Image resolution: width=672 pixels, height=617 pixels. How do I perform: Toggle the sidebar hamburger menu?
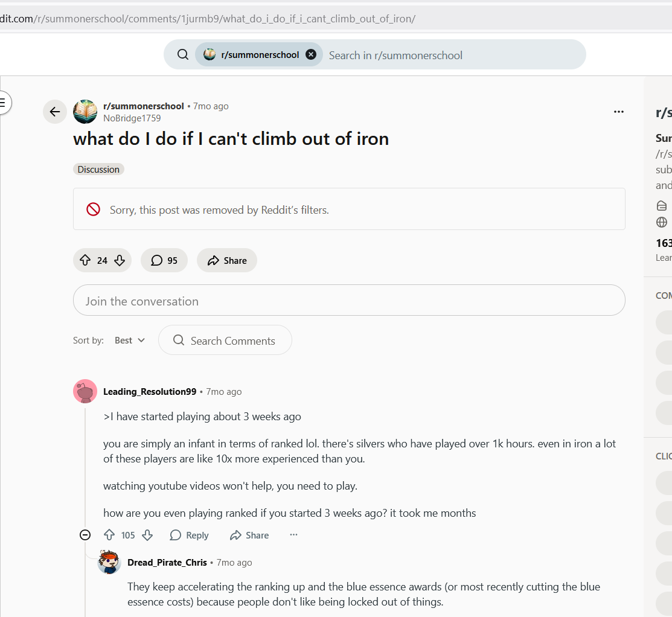click(4, 103)
